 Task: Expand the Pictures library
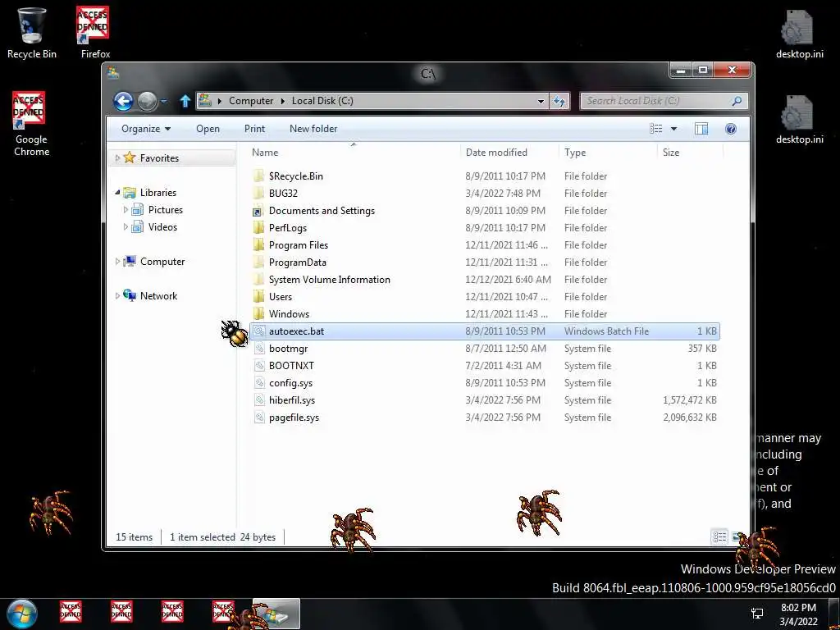(126, 209)
